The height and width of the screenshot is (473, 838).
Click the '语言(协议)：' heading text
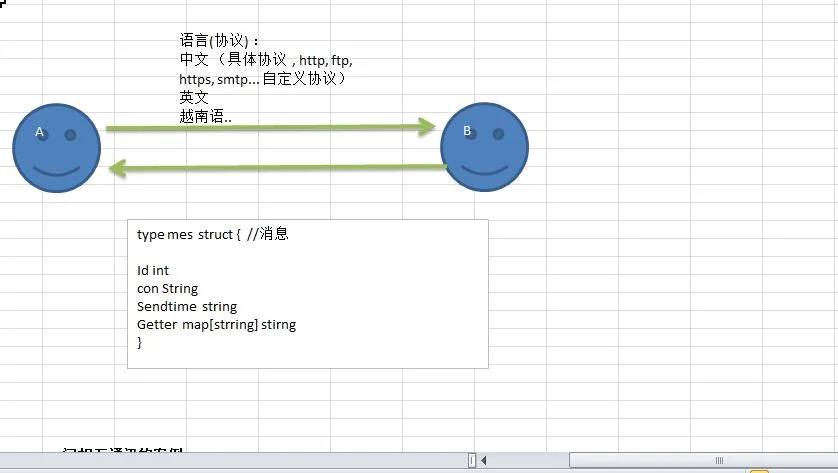pyautogui.click(x=220, y=40)
